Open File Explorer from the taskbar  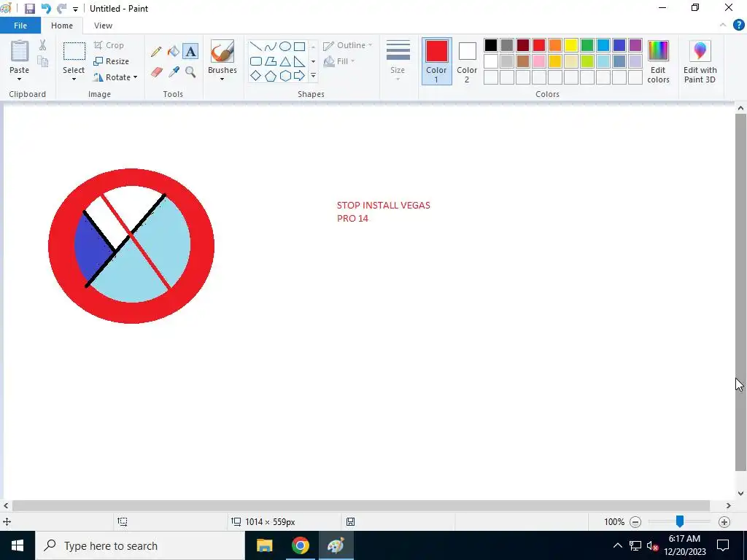coord(264,545)
